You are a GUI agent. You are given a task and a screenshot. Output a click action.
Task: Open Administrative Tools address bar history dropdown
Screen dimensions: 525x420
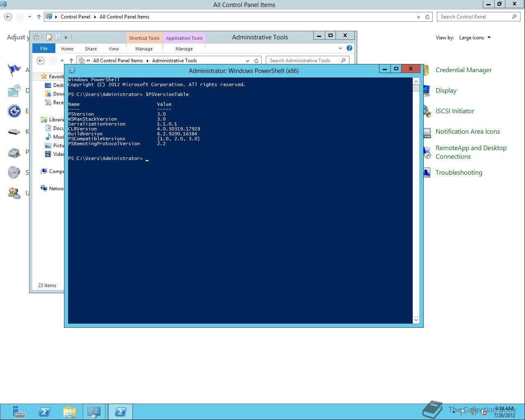(x=247, y=61)
